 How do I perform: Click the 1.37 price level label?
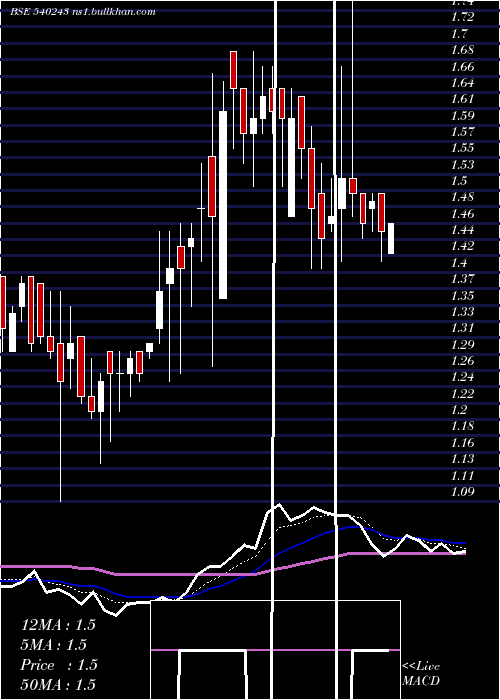click(x=462, y=279)
